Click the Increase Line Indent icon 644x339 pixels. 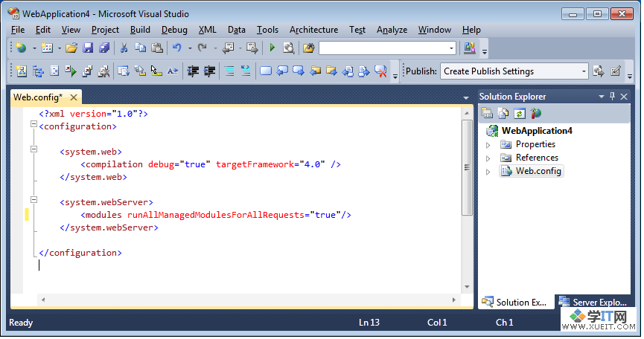tap(209, 71)
